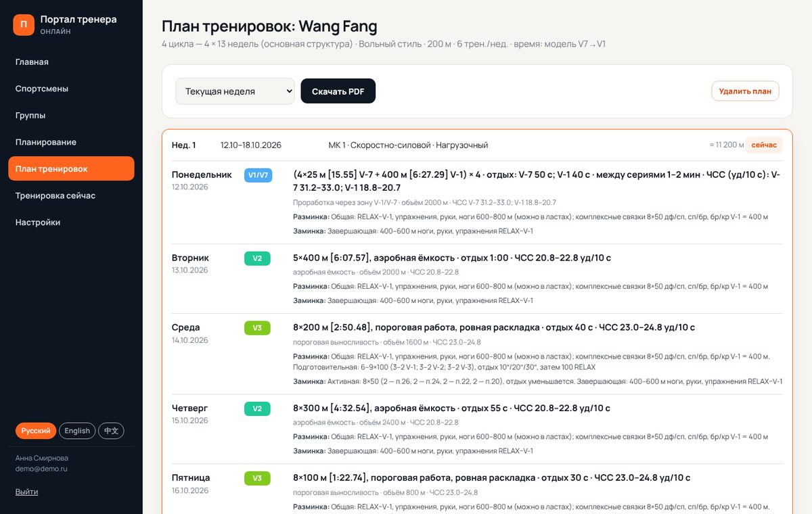This screenshot has height=514, width=812.
Task: Select План тренировок sidebar item
Action: (71, 169)
